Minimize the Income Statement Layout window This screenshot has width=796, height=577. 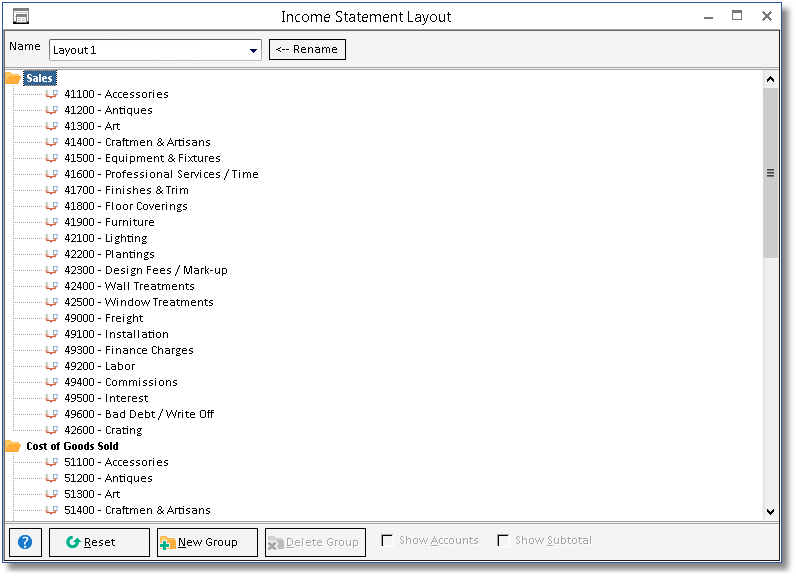(x=709, y=17)
